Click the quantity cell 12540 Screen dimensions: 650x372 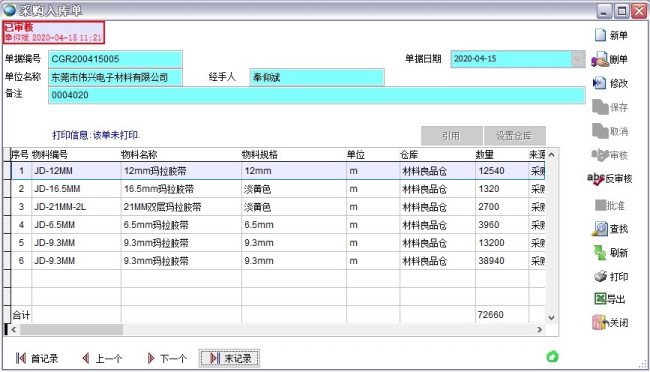click(502, 171)
